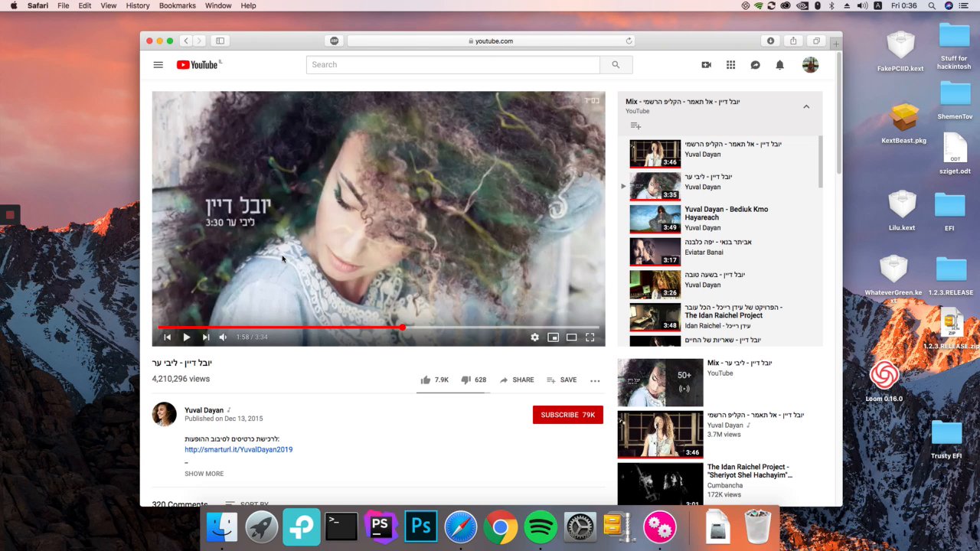Play the paused video
980x551 pixels.
(x=186, y=337)
